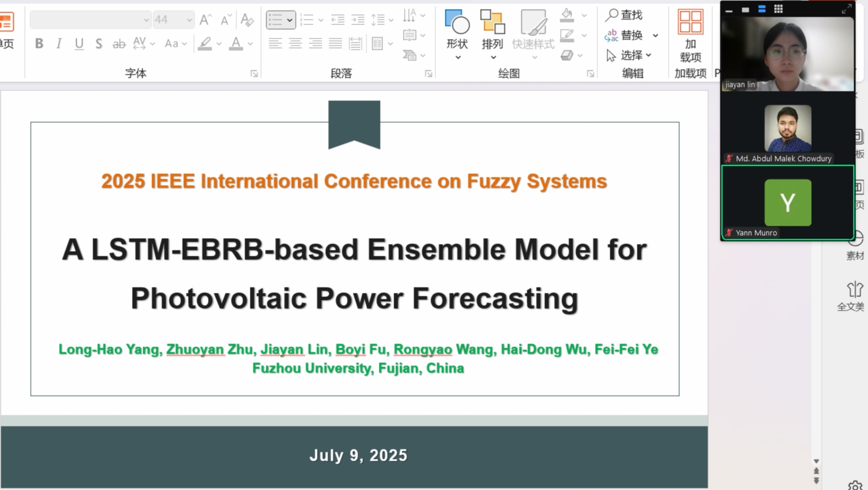Apply the shape fill color

(567, 15)
